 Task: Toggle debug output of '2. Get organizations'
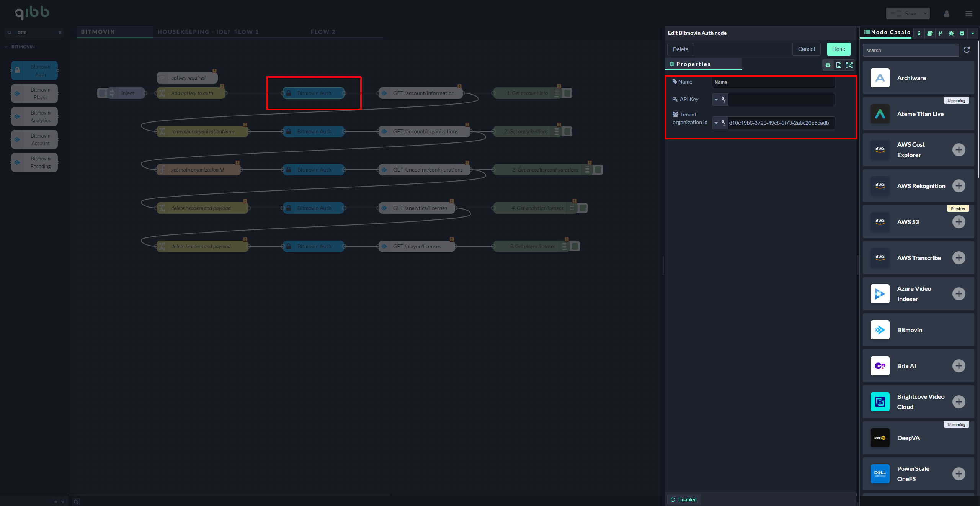[x=567, y=131]
